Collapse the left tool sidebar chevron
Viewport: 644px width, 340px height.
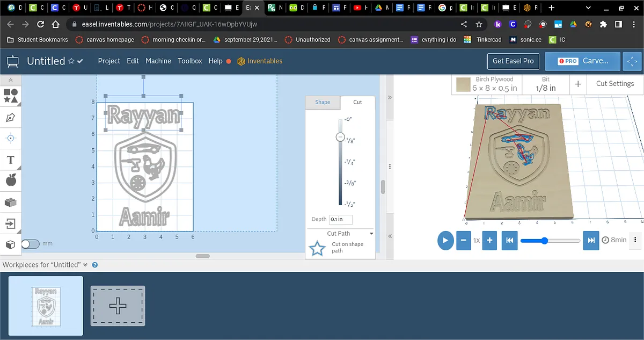point(10,79)
